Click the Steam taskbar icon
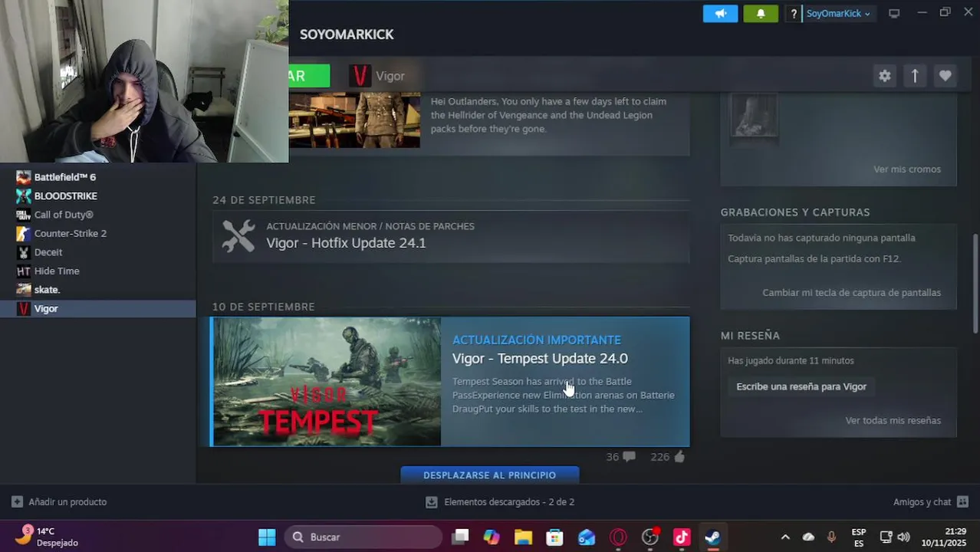This screenshot has width=980, height=552. 712,537
